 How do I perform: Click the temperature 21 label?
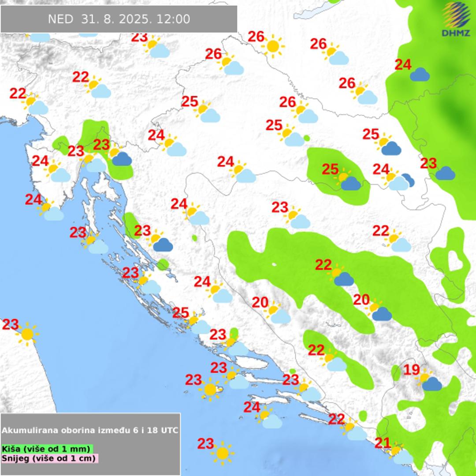(x=383, y=442)
